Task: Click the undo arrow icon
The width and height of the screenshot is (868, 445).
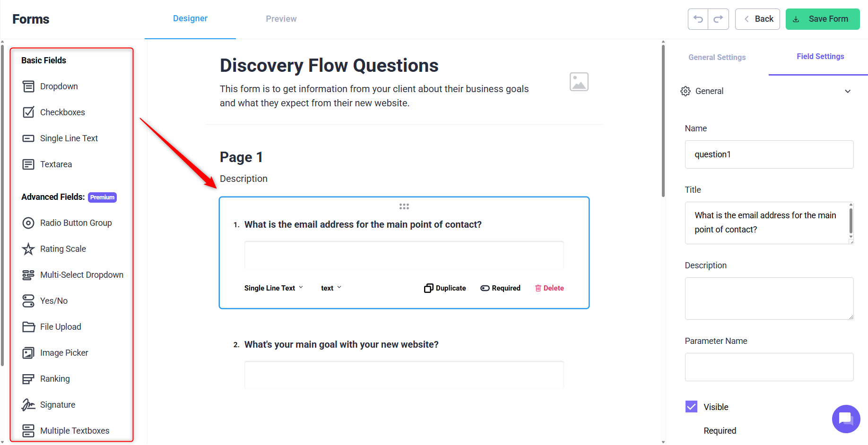Action: 698,19
